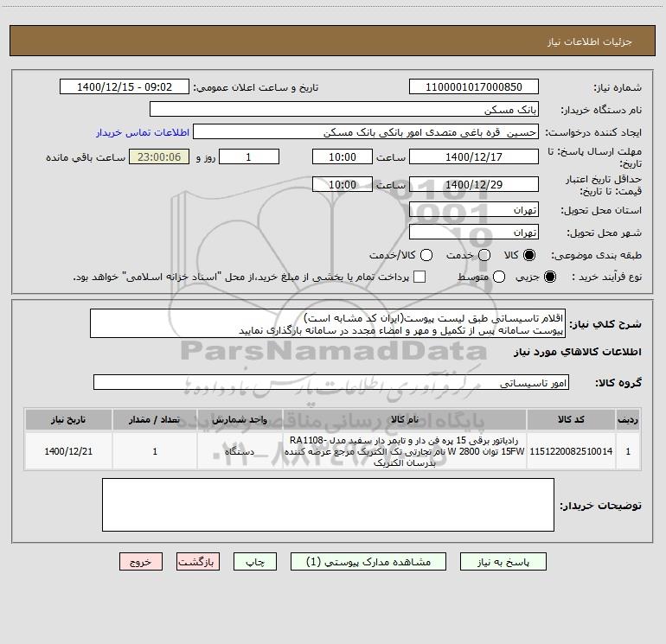This screenshot has width=666, height=644.
Task: Click the product code 1151220082510014 cell
Action: coord(571,451)
